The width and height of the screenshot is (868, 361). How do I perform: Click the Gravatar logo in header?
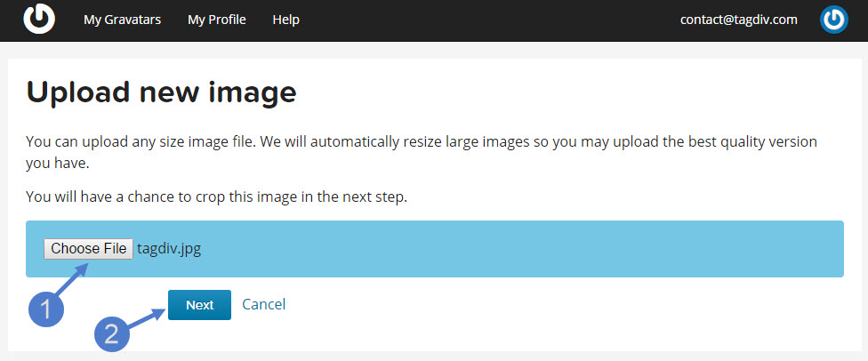click(x=39, y=20)
